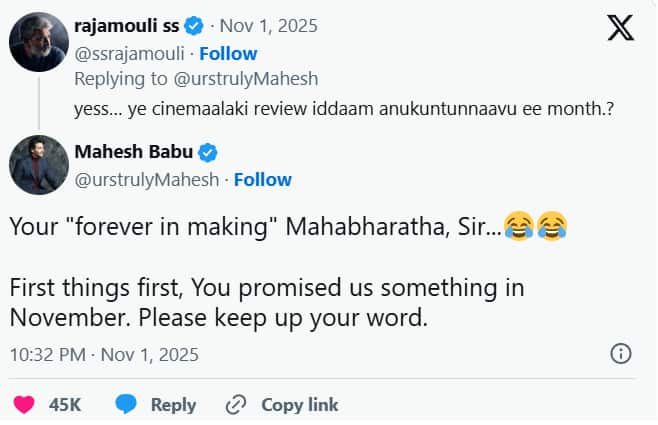Click the 45K likes count
Image resolution: width=658 pixels, height=425 pixels.
click(65, 404)
